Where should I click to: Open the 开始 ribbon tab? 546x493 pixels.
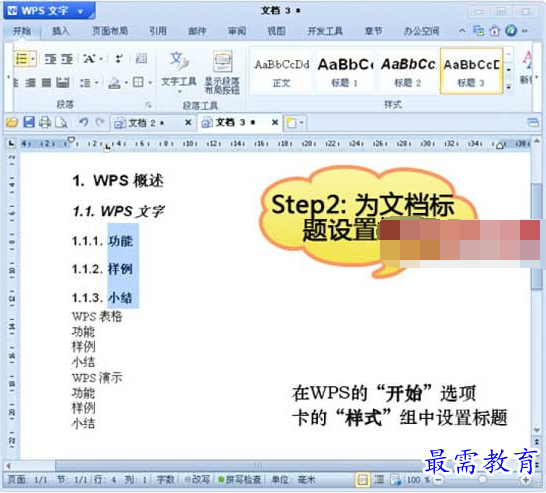coord(22,31)
